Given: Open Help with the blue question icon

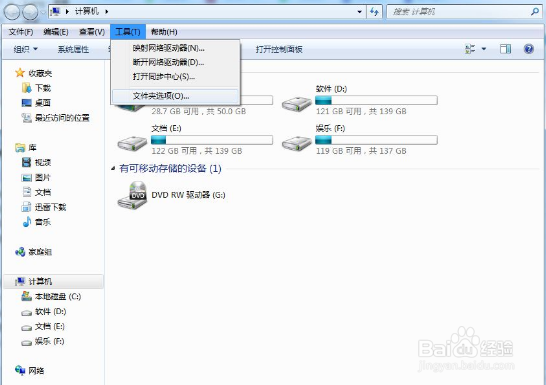Looking at the screenshot, I should [x=529, y=49].
